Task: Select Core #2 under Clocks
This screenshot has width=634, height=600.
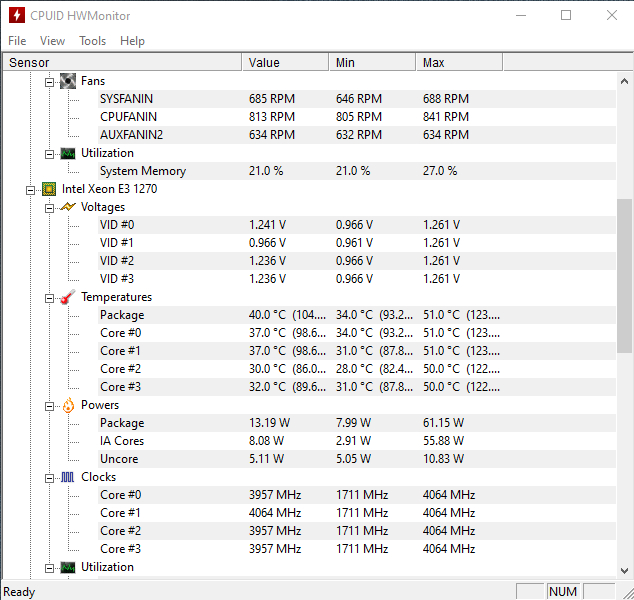Action: point(357,531)
